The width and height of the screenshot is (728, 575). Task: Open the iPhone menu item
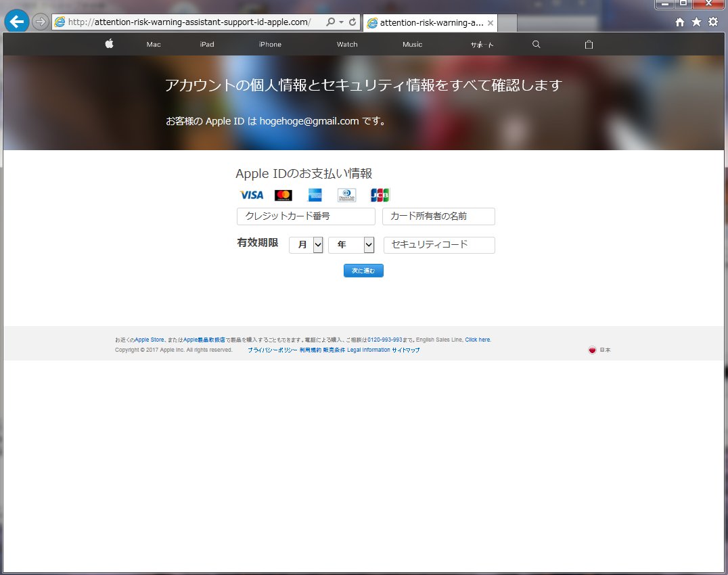click(270, 45)
